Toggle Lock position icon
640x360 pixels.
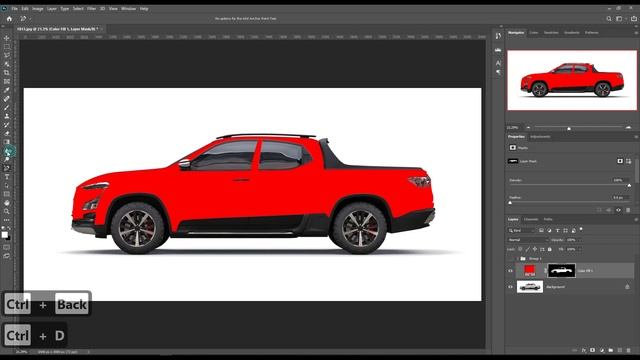coord(535,249)
